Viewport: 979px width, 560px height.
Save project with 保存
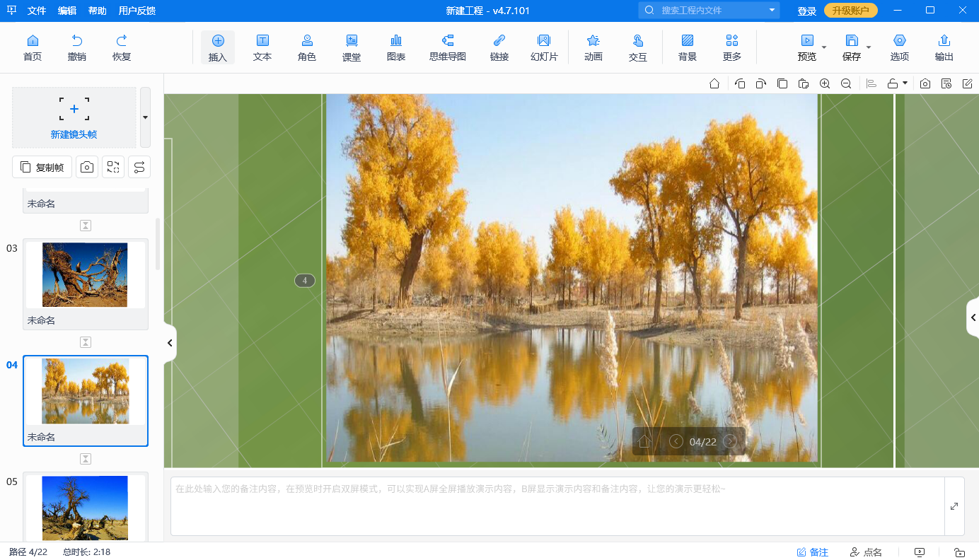point(852,47)
